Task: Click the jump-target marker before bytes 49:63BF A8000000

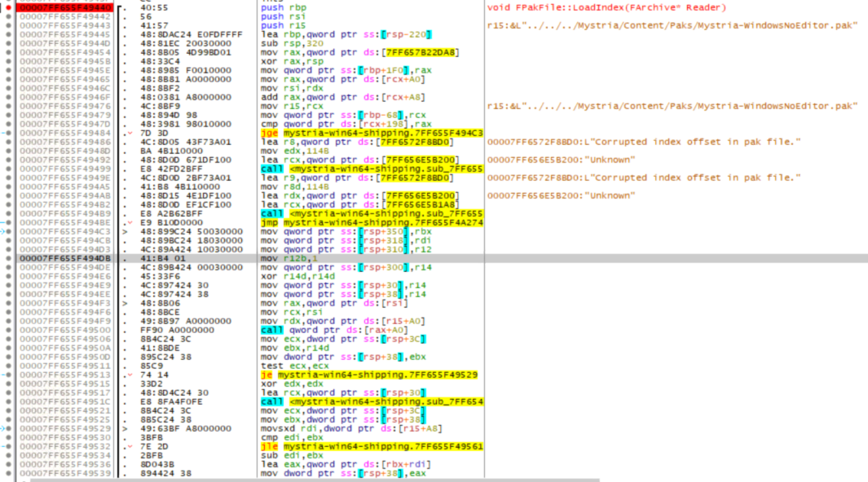Action: 126,428
